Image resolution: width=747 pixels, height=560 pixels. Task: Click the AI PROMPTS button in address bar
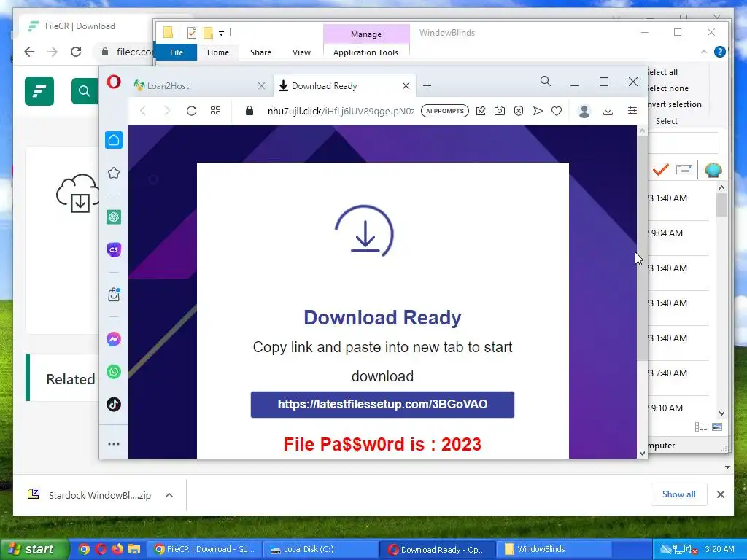tap(444, 111)
